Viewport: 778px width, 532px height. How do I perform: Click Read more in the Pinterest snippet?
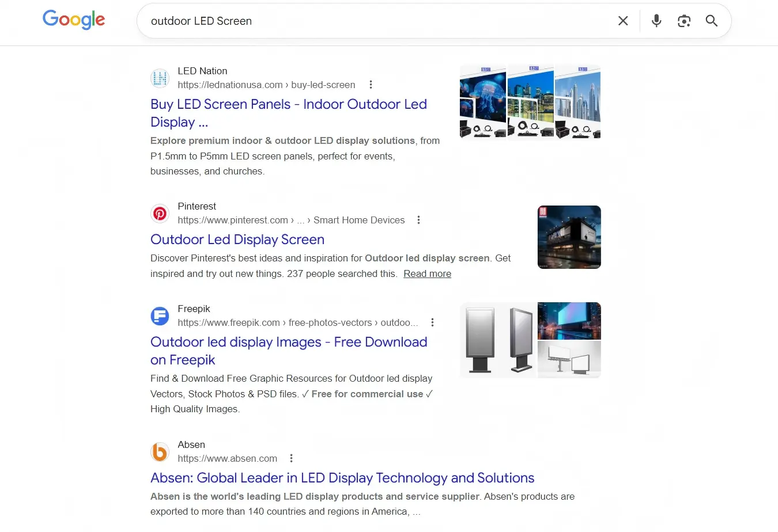(x=427, y=273)
